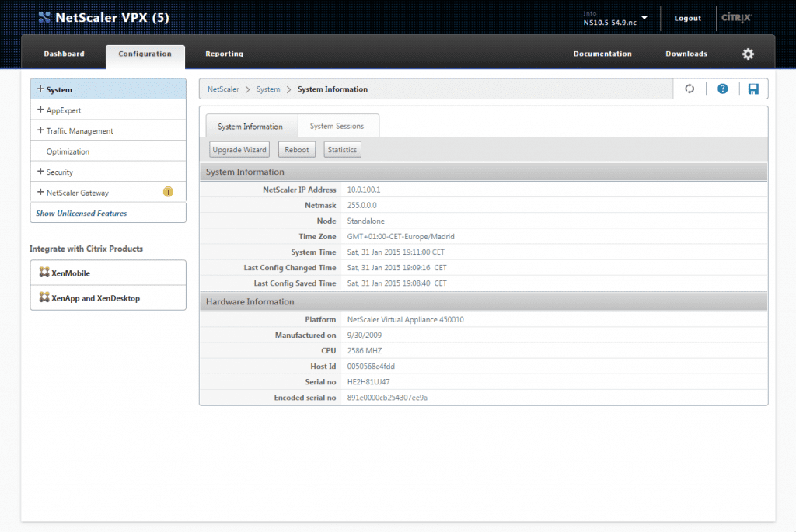Open the Reporting tab
Viewport: 796px width, 532px height.
[224, 54]
